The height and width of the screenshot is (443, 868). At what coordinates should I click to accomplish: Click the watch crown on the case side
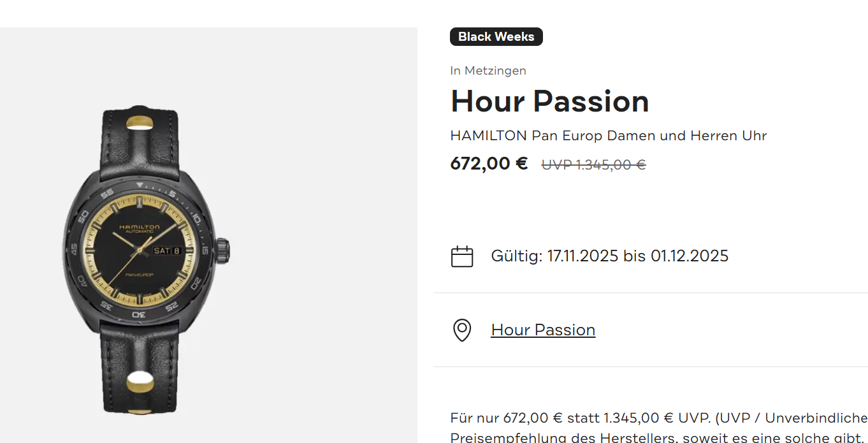(224, 251)
